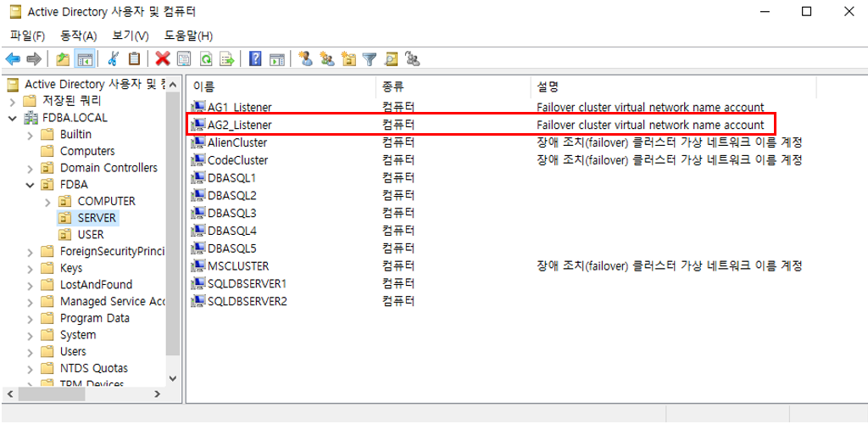Image resolution: width=868 pixels, height=424 pixels.
Task: Select the Users container in tree
Action: coord(73,351)
